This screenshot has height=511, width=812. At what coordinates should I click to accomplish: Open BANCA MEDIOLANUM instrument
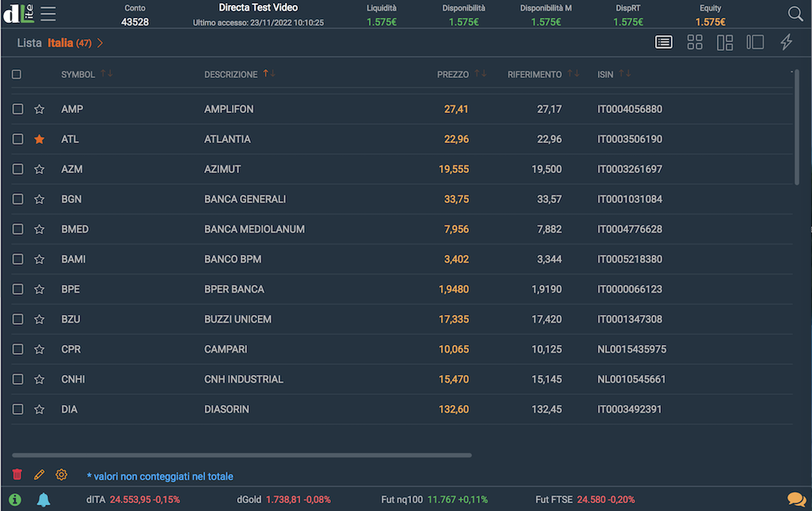[x=254, y=229]
